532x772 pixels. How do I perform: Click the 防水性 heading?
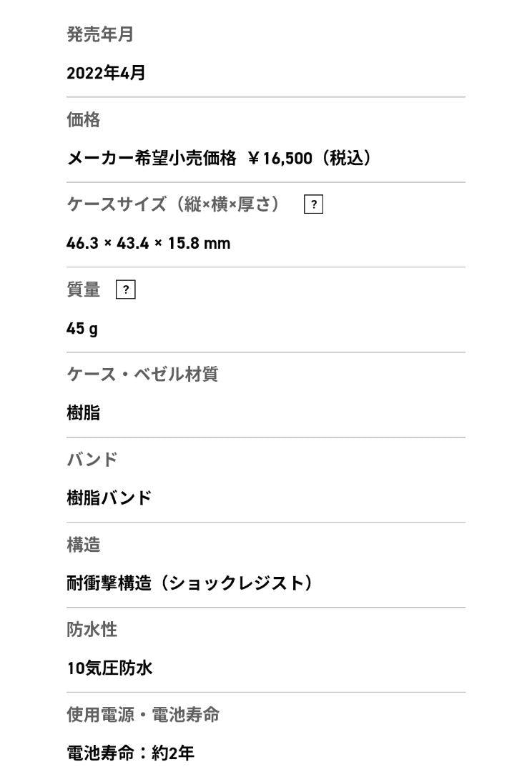[x=92, y=630]
